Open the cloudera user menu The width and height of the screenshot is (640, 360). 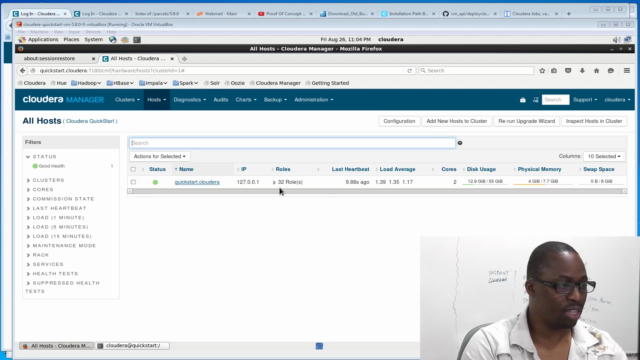point(617,100)
